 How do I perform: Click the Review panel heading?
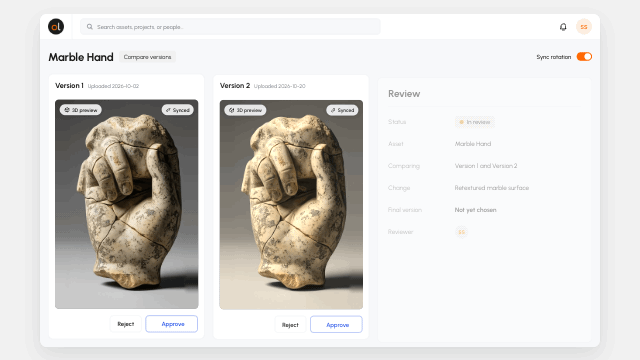[404, 94]
